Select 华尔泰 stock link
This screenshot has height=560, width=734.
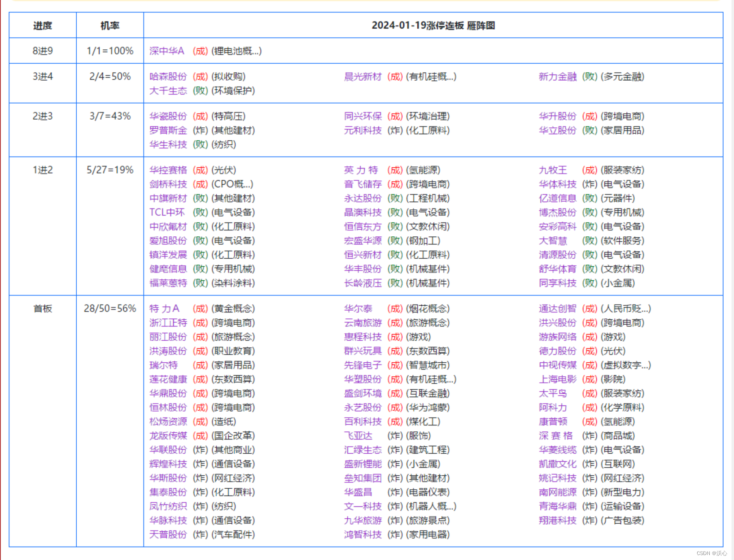coord(358,308)
